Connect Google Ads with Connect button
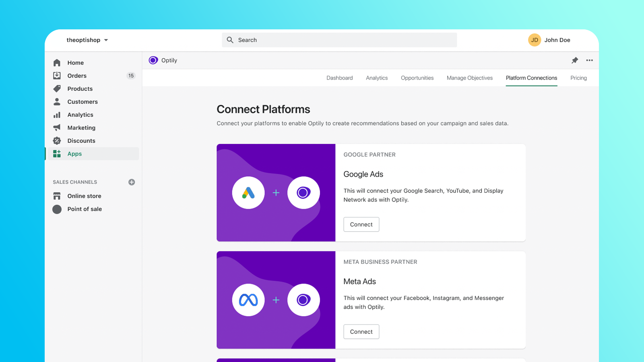This screenshot has width=644, height=362. click(x=361, y=224)
